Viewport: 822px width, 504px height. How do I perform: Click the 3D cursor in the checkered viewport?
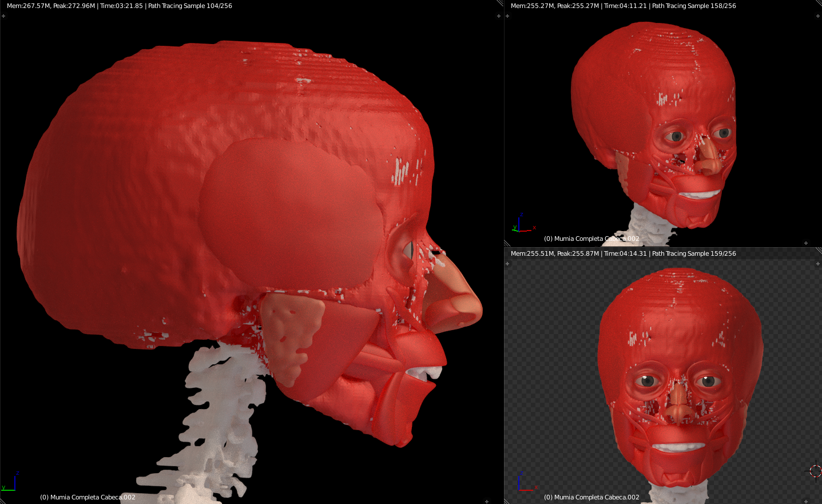point(815,471)
